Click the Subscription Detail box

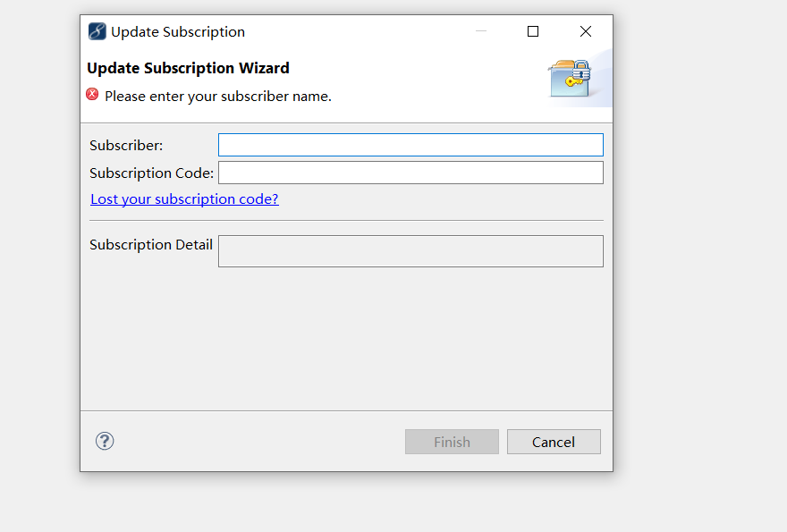[410, 251]
